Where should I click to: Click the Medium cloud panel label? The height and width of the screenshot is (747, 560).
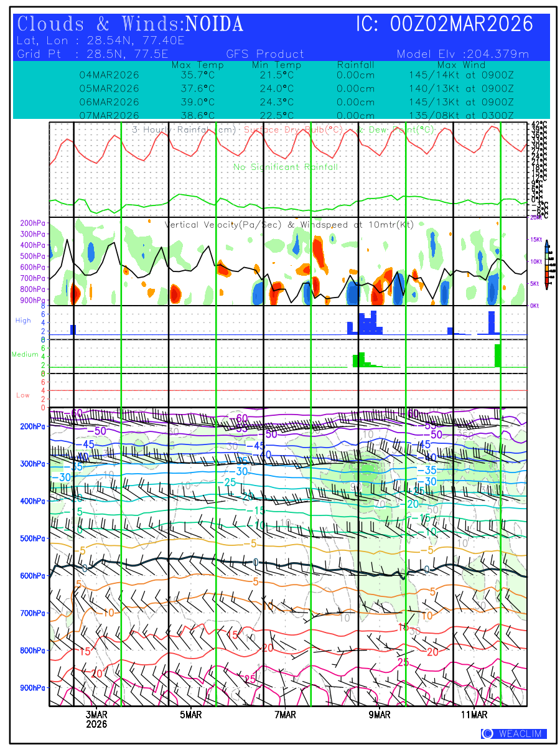point(24,354)
